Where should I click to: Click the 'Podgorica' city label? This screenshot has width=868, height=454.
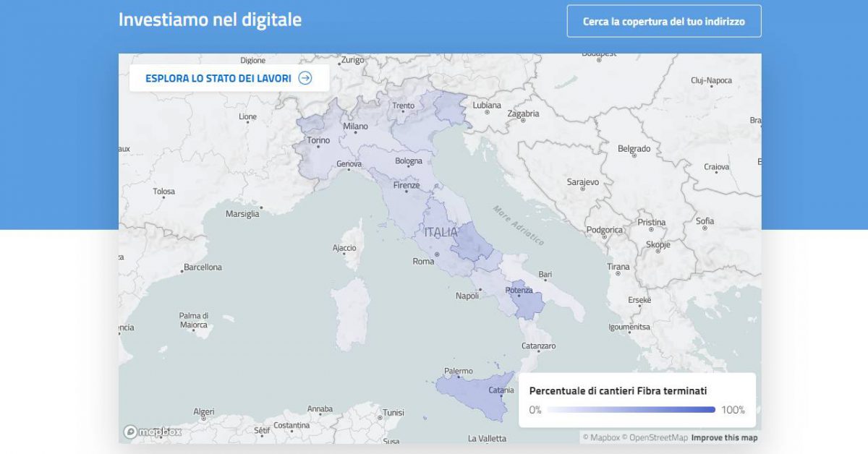[604, 230]
